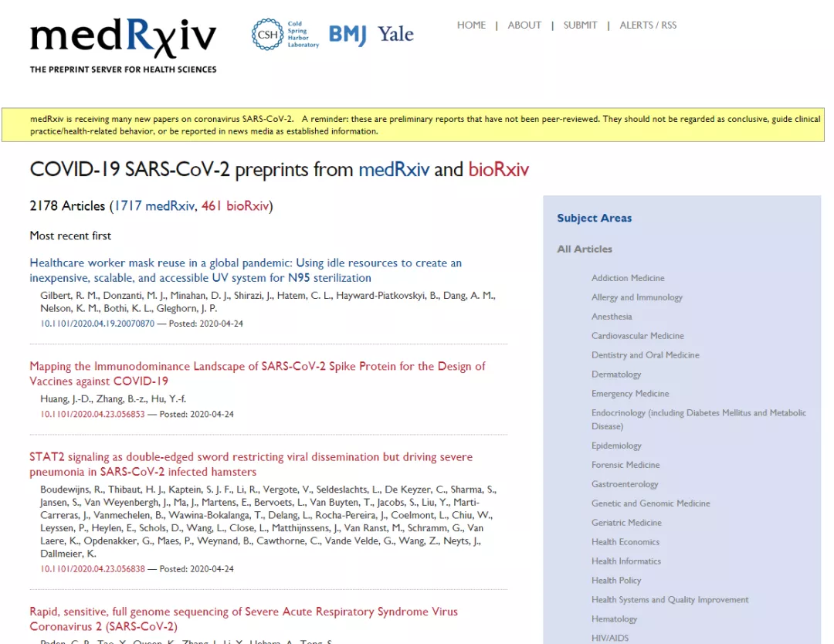
Task: Go to the HOME menu item
Action: click(x=471, y=25)
